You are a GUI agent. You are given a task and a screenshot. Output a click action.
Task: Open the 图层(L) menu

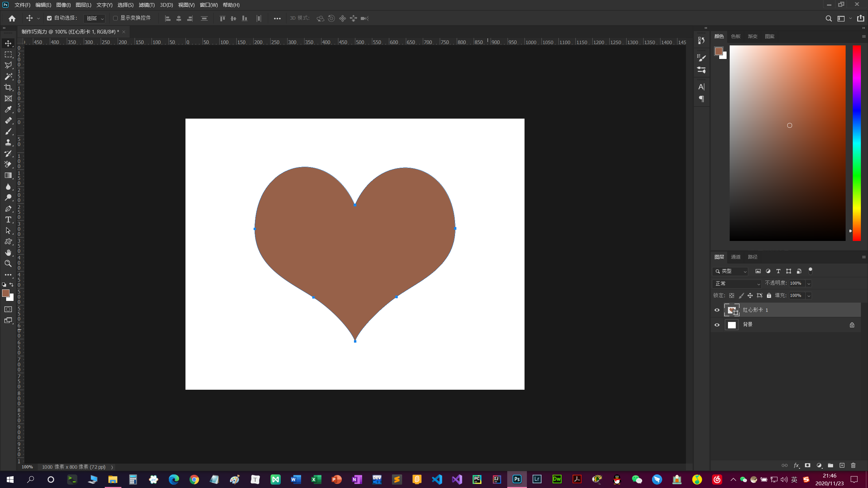83,5
